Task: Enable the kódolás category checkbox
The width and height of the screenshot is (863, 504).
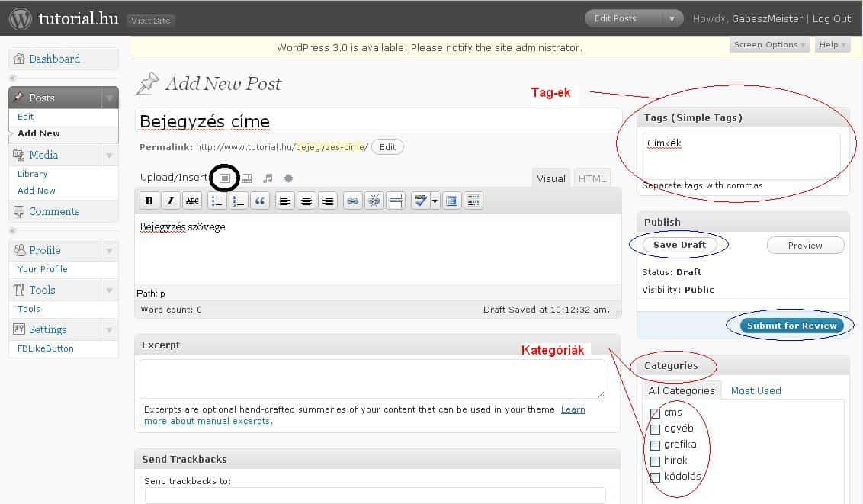Action: pos(655,477)
